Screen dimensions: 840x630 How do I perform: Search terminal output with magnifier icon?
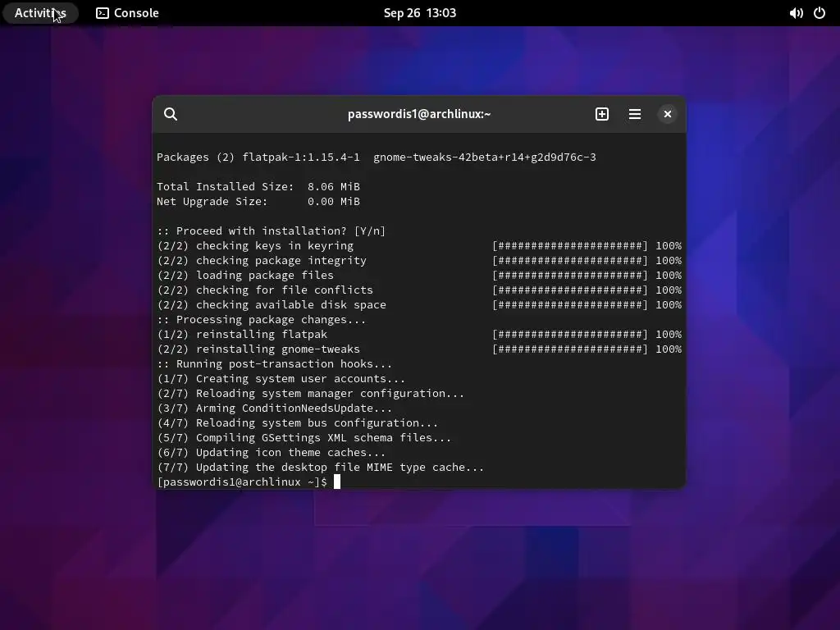point(171,114)
